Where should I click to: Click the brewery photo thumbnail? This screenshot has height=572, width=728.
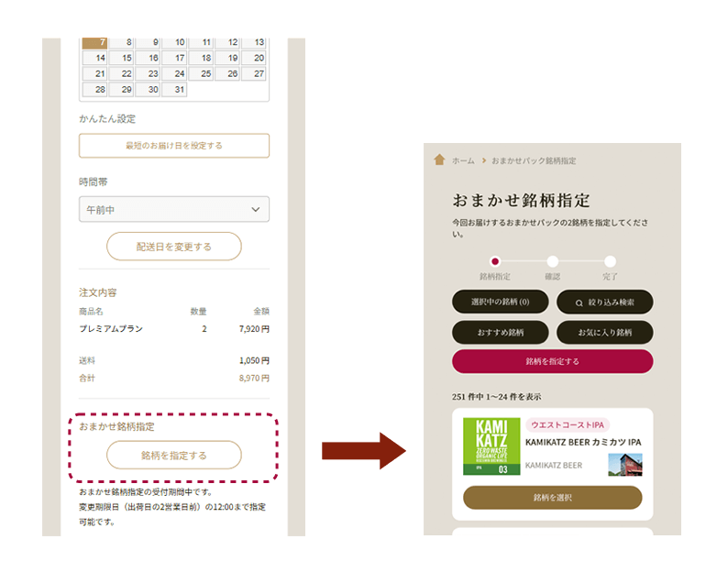tap(624, 464)
